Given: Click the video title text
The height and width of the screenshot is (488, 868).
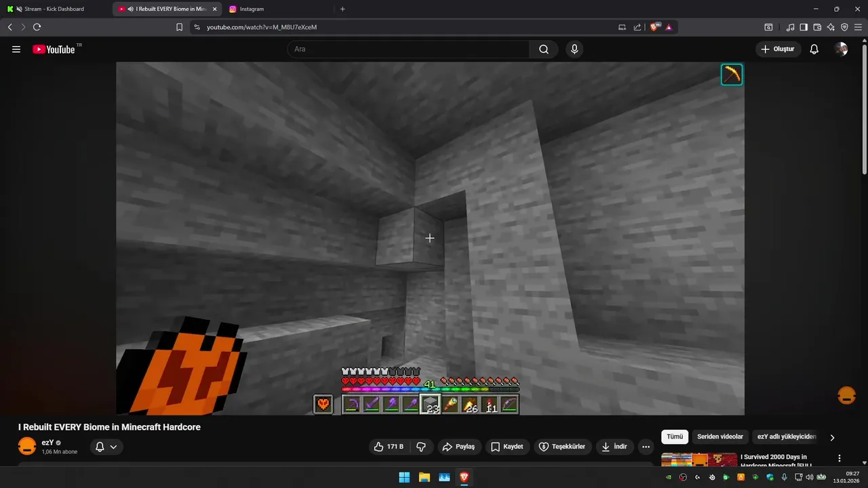Looking at the screenshot, I should (x=109, y=427).
